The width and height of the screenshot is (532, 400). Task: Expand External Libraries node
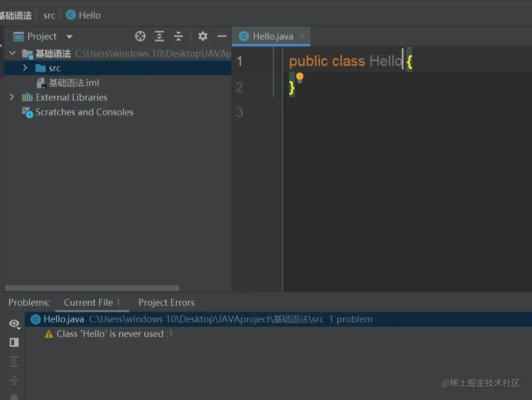coord(12,97)
